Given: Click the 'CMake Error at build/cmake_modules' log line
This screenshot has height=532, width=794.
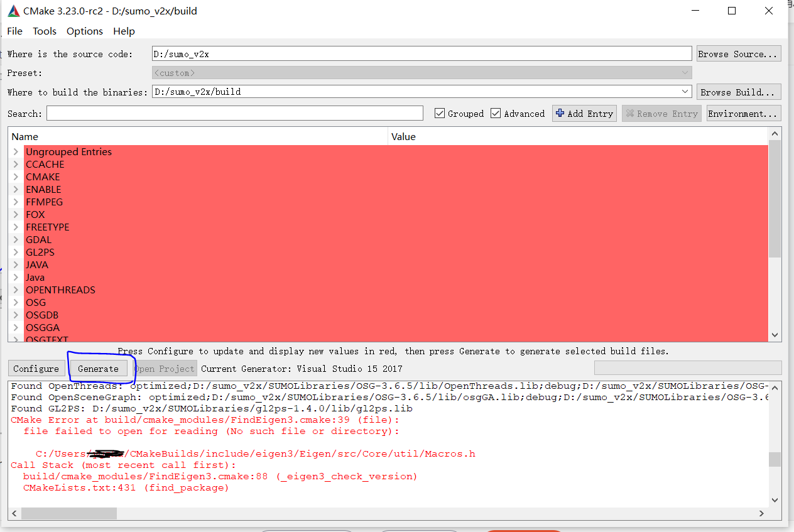Looking at the screenshot, I should (x=205, y=420).
